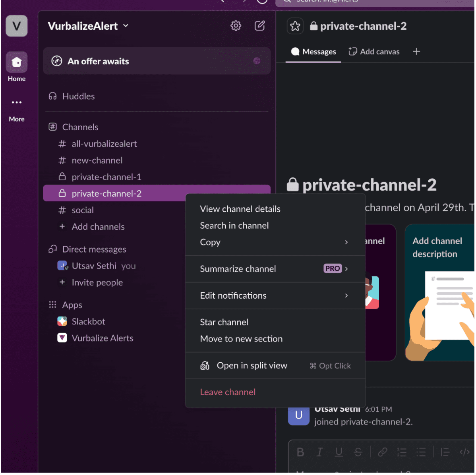
Task: Open Utsav Sethi direct message
Action: pyautogui.click(x=114, y=266)
